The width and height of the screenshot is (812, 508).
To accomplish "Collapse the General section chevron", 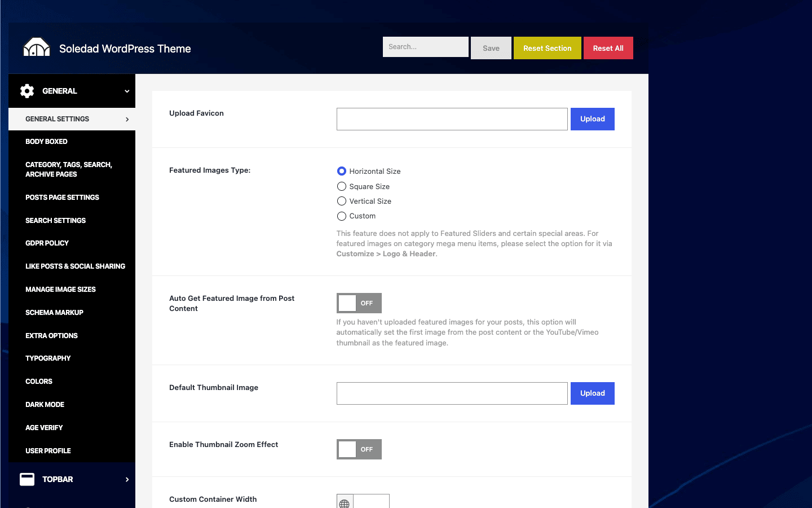I will coord(127,91).
